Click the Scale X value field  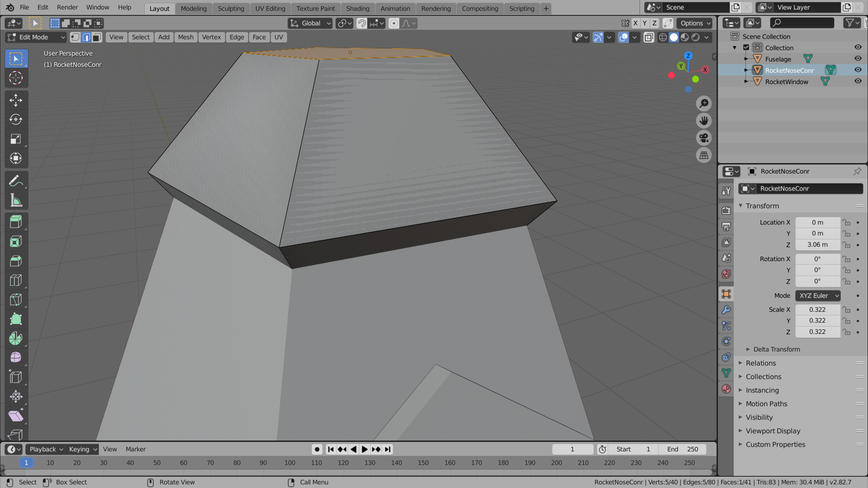coord(817,310)
